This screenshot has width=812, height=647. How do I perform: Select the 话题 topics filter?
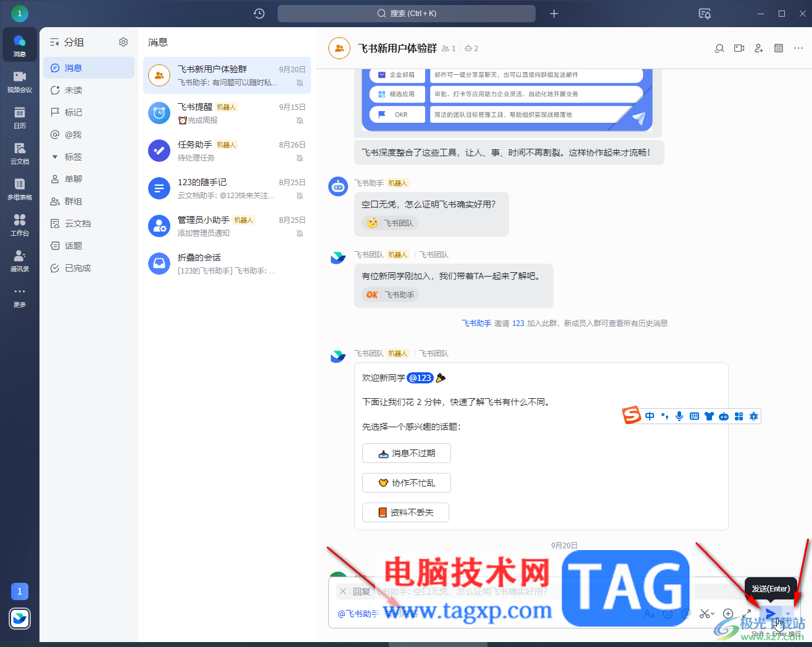[x=89, y=246]
